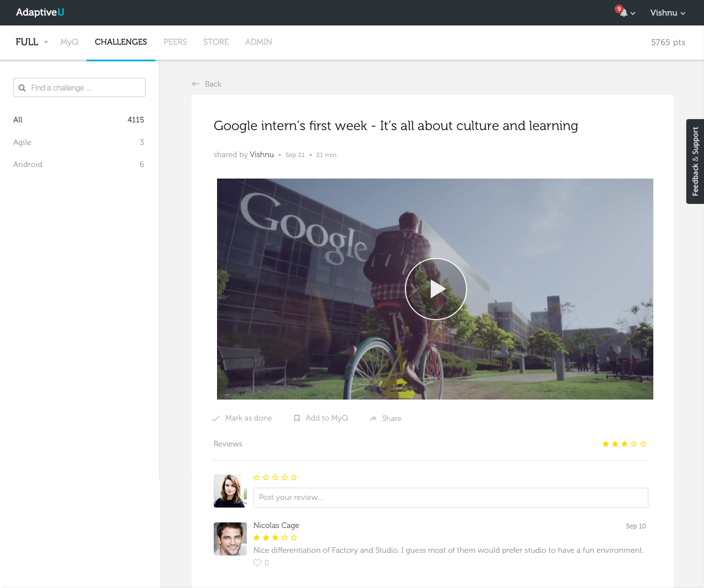Open the Vishnu user menu
This screenshot has height=588, width=704.
(x=668, y=13)
